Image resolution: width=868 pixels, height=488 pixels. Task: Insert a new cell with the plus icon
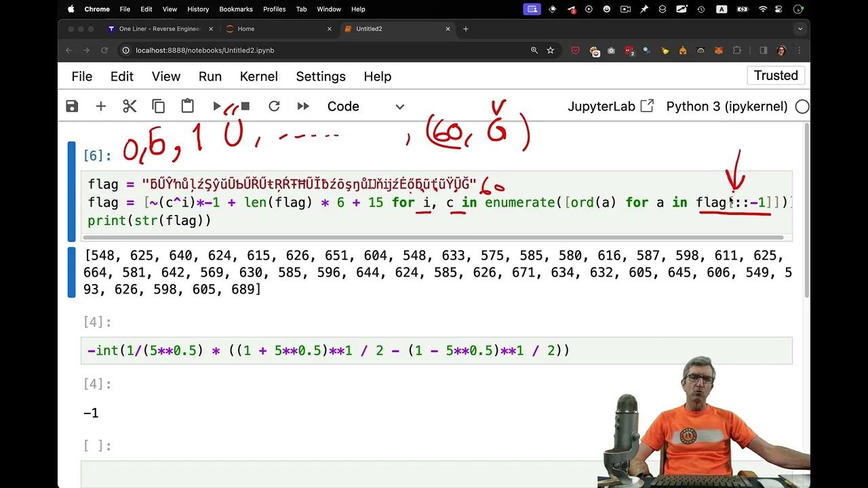(x=100, y=106)
